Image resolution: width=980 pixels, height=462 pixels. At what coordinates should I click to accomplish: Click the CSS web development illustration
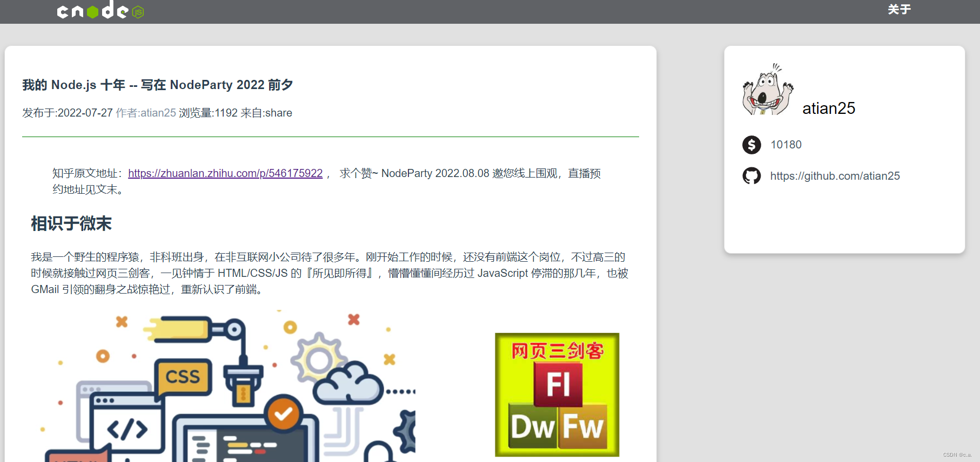[223, 386]
